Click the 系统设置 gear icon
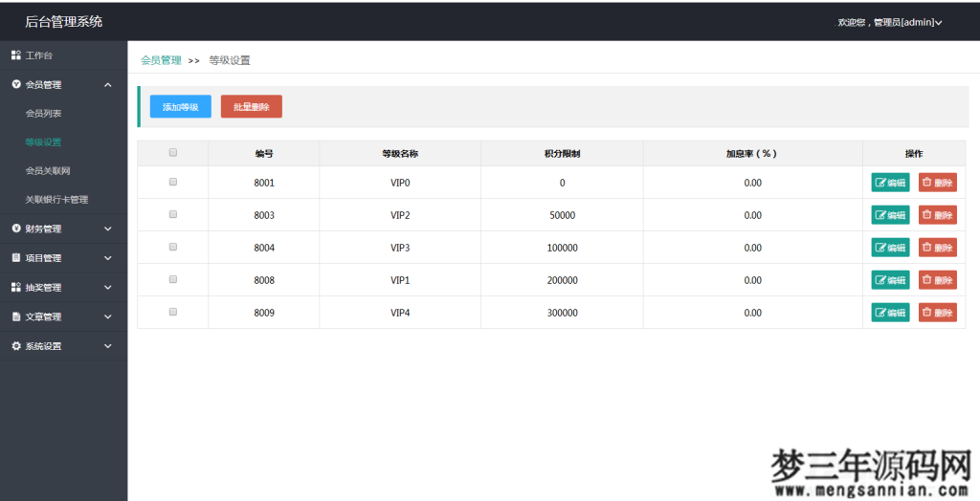The height and width of the screenshot is (501, 980). click(x=15, y=346)
